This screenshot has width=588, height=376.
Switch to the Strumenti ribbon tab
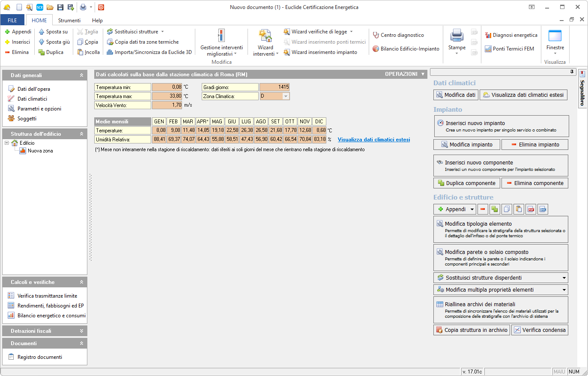69,21
